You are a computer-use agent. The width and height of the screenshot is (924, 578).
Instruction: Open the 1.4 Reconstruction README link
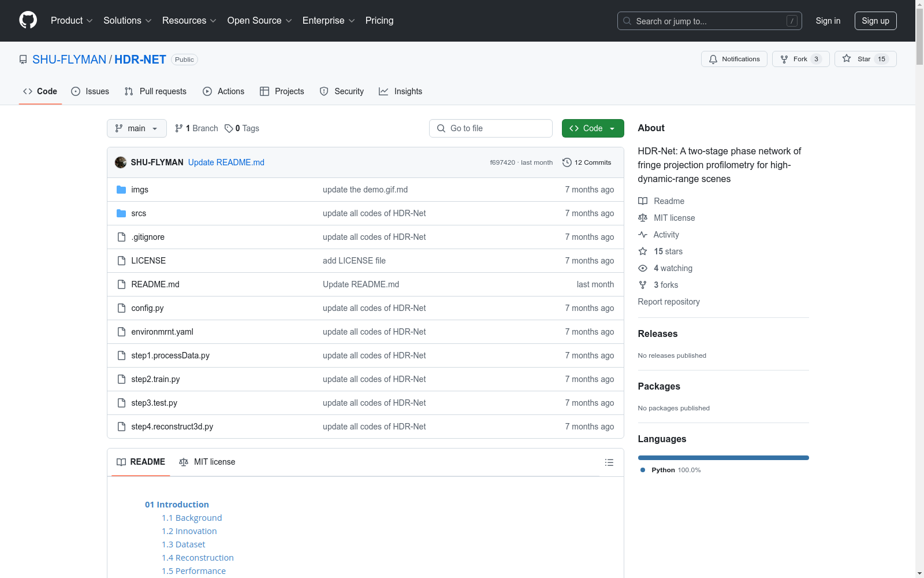pos(198,558)
